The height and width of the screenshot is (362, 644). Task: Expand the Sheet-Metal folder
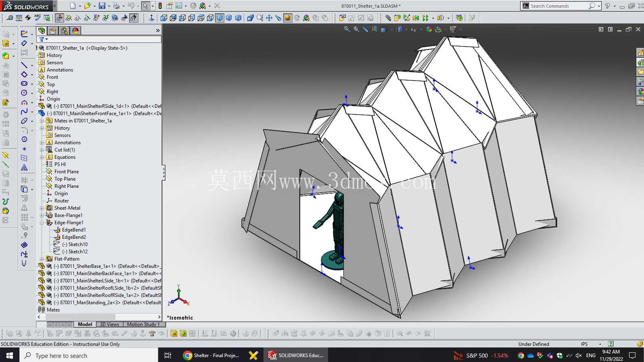point(42,208)
